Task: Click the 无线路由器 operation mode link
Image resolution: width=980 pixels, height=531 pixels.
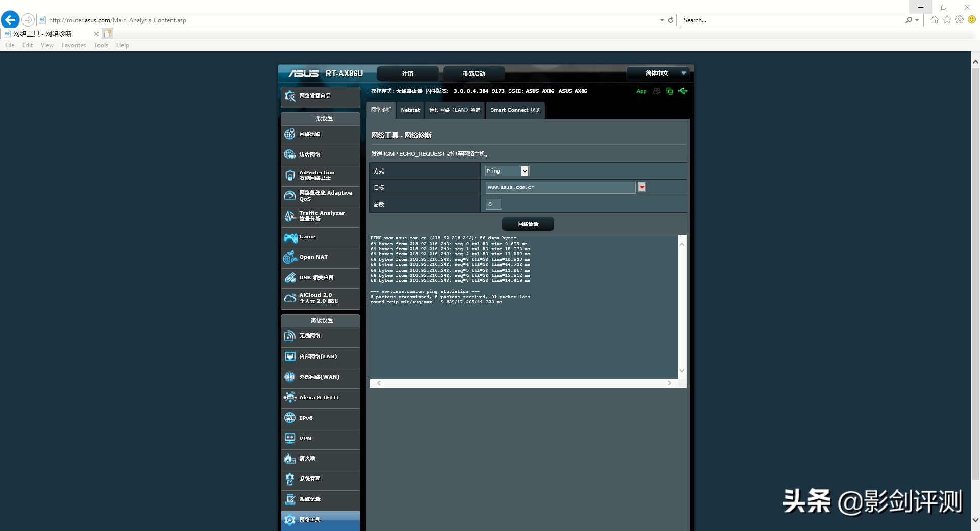Action: pyautogui.click(x=409, y=91)
